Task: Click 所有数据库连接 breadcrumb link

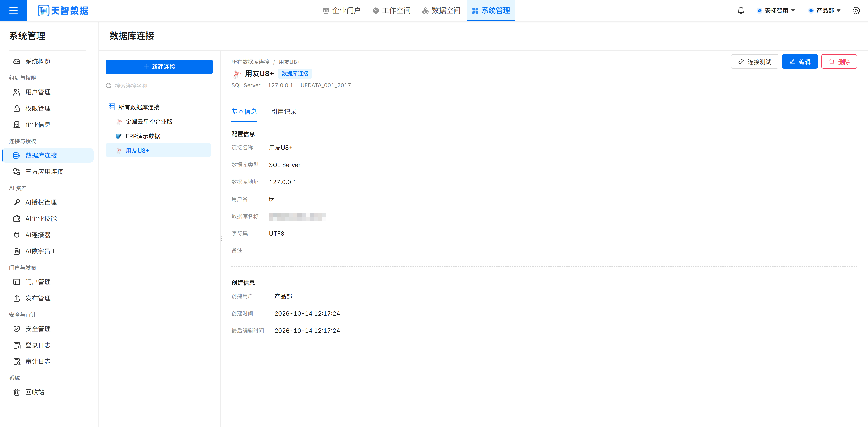Action: (250, 62)
